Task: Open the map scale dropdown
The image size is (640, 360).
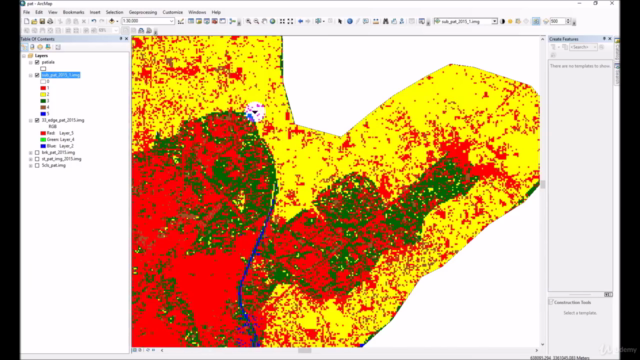Action: 171,21
